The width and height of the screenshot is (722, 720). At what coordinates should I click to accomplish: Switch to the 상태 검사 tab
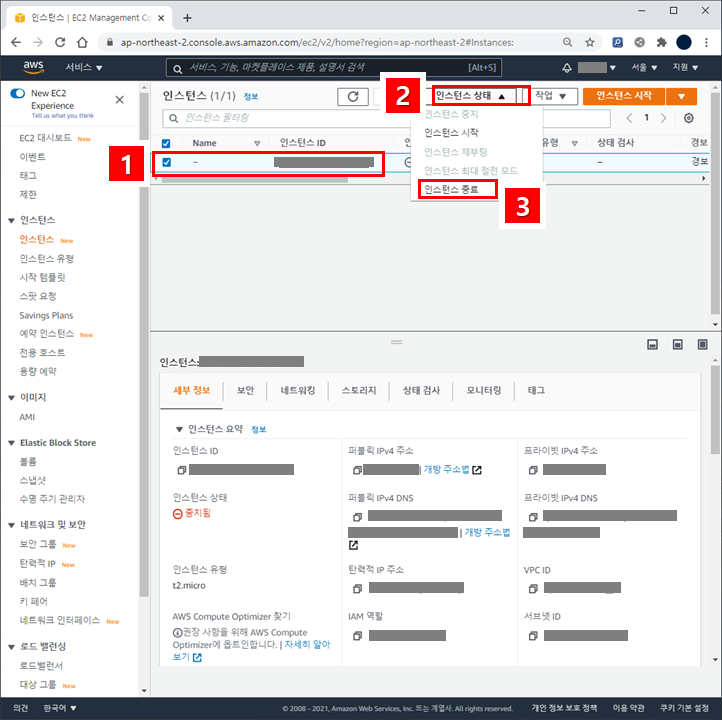tap(421, 390)
